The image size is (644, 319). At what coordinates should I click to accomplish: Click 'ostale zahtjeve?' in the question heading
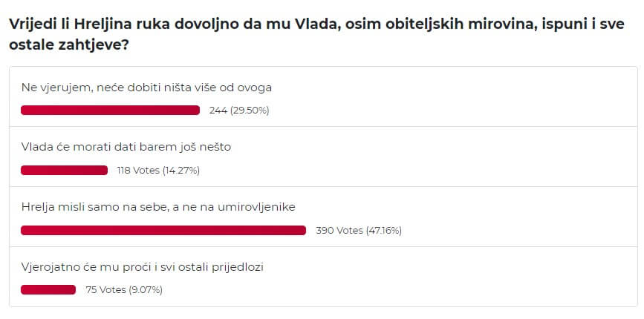(x=68, y=45)
